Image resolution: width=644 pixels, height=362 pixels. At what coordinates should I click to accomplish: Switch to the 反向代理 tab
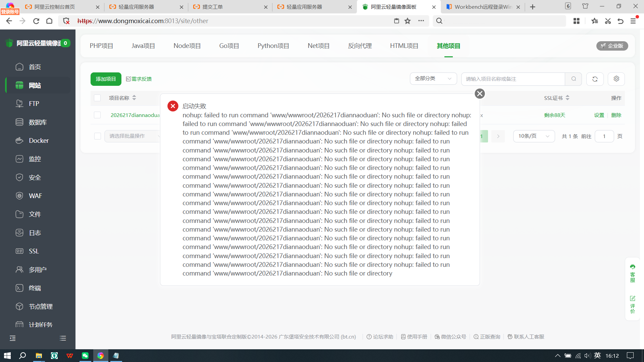click(360, 46)
